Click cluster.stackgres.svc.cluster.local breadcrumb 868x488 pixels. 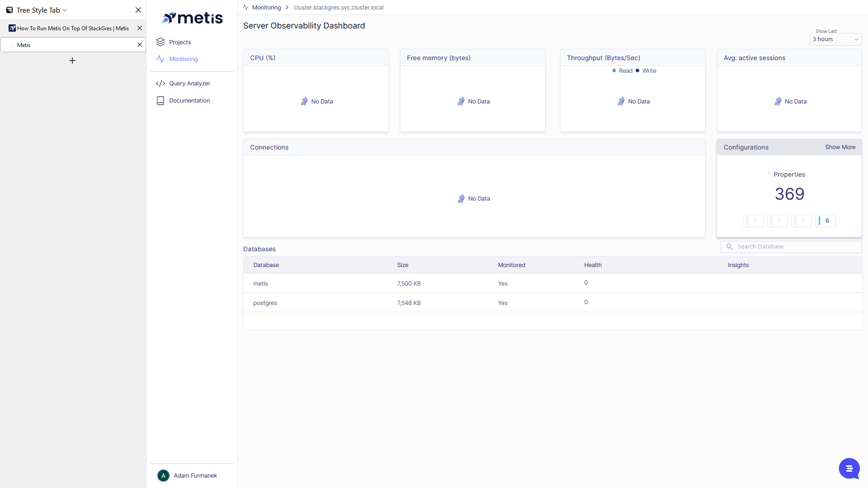[339, 7]
